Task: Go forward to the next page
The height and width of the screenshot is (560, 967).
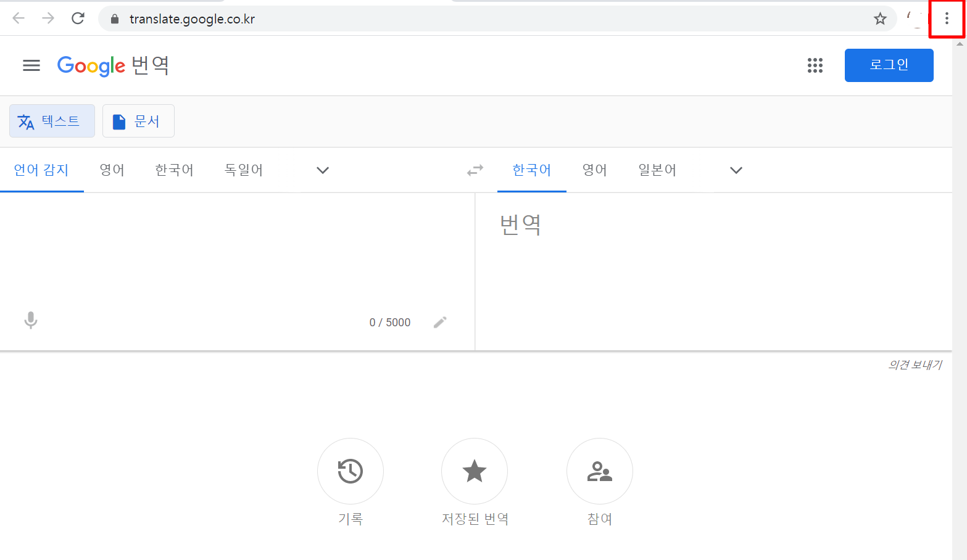Action: tap(48, 19)
